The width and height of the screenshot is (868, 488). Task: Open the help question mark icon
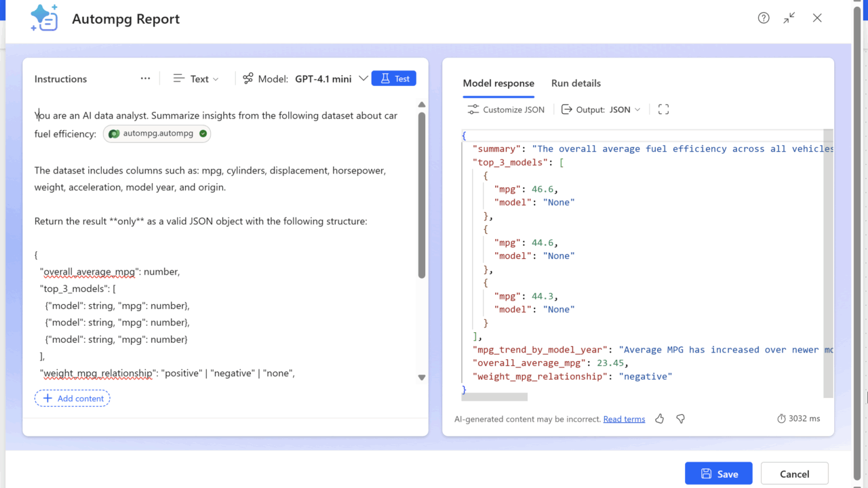pos(764,18)
